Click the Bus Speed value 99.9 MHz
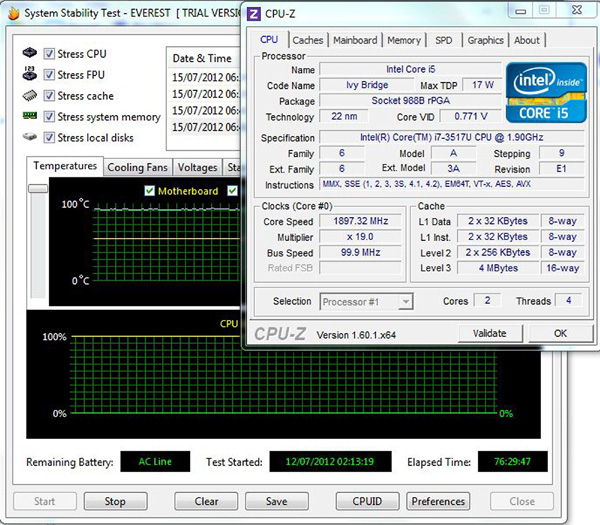Image resolution: width=600 pixels, height=525 pixels. click(x=360, y=253)
